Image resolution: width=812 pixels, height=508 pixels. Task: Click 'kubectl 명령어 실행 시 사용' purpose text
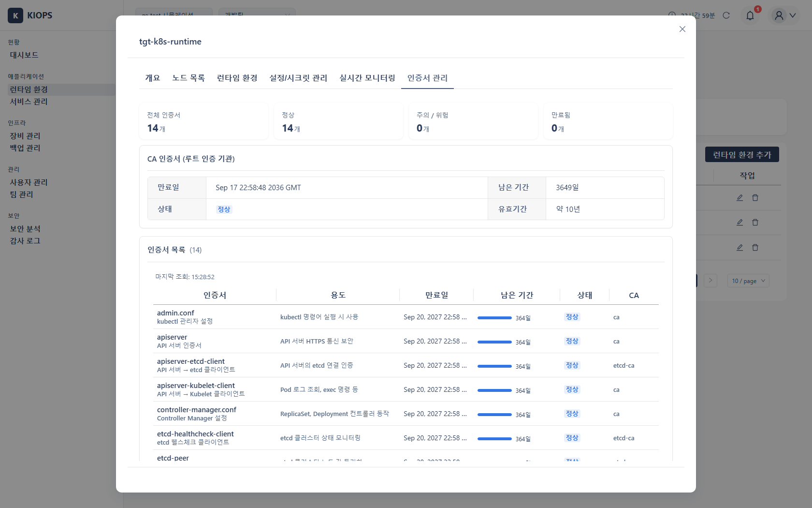[319, 317]
